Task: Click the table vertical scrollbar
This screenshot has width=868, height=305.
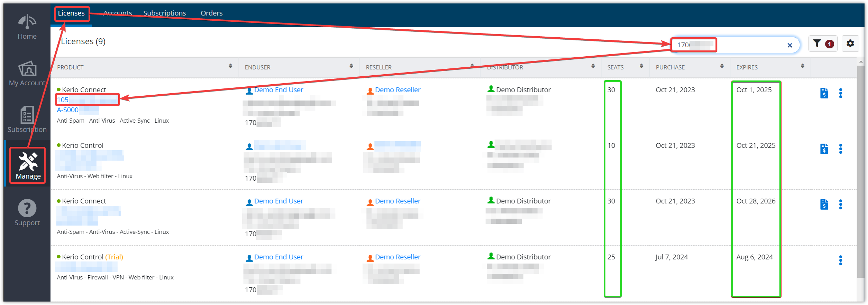Action: (x=861, y=171)
